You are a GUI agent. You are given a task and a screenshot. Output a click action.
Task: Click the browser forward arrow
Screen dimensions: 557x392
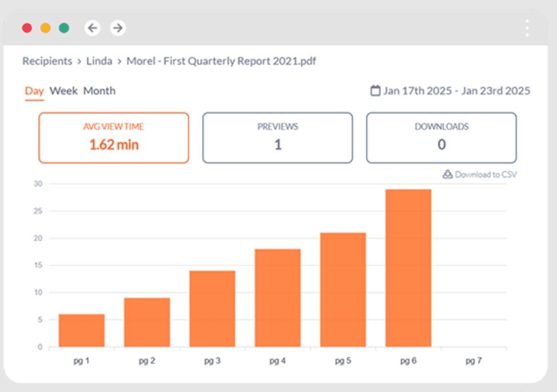click(x=117, y=28)
